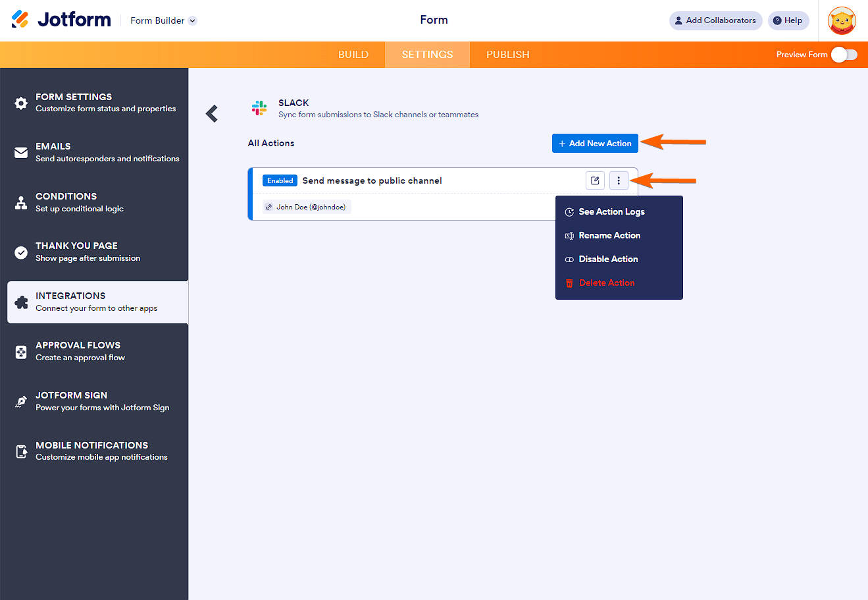Open the Emails envelope section
Image resolution: width=868 pixels, height=600 pixels.
21,153
